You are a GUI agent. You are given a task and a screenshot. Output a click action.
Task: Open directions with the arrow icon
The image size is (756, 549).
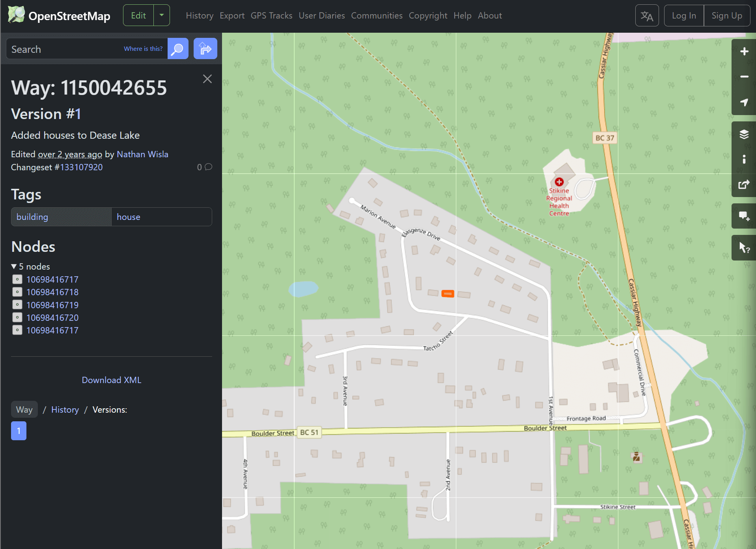[x=205, y=49]
